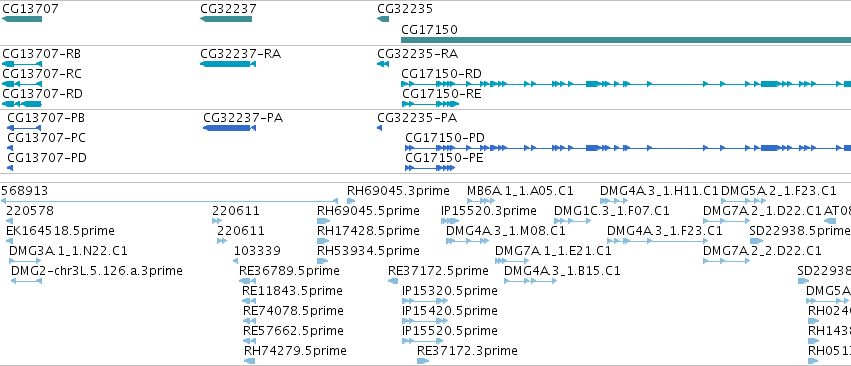
Task: Click the DMG5A.2_1.F23.C1 label
Action: pyautogui.click(x=779, y=191)
